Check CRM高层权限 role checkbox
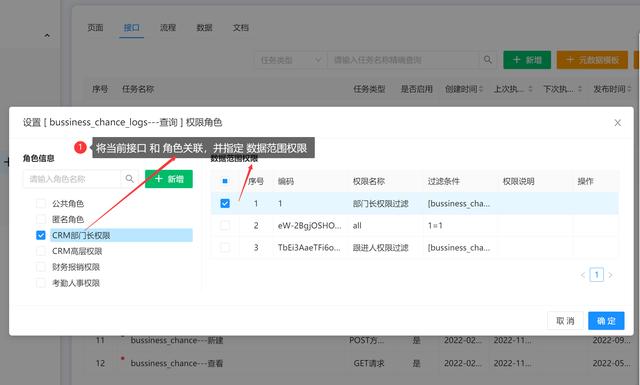Viewport: 640px width, 385px height. [x=41, y=251]
